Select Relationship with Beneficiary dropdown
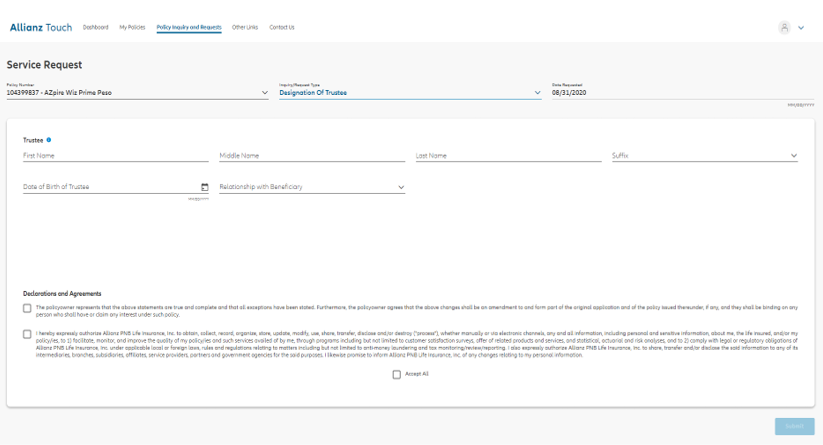 (311, 187)
